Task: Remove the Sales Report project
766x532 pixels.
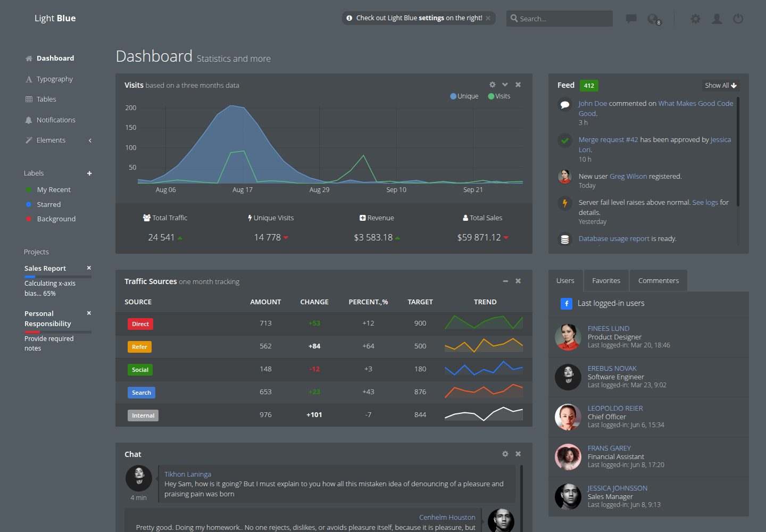Action: [89, 268]
